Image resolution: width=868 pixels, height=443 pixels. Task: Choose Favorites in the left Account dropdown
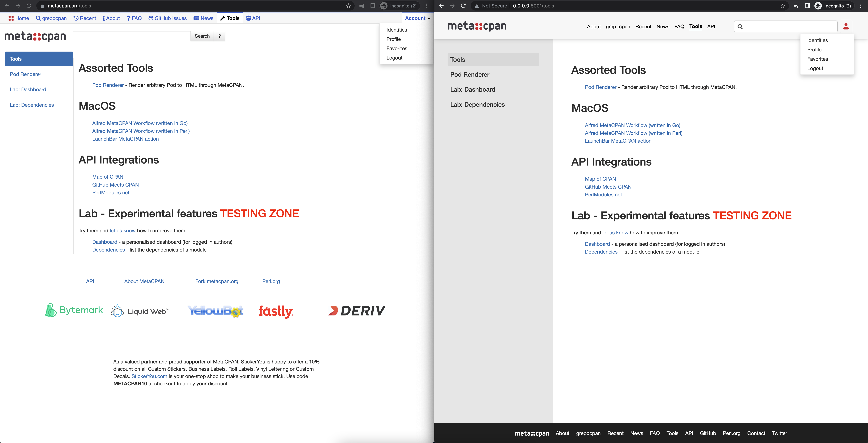(x=397, y=49)
